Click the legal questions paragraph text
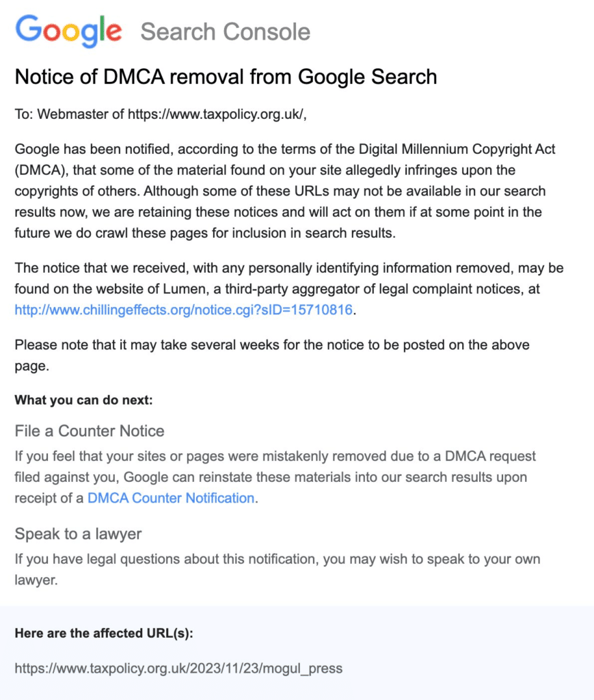594x700 pixels. click(x=277, y=569)
